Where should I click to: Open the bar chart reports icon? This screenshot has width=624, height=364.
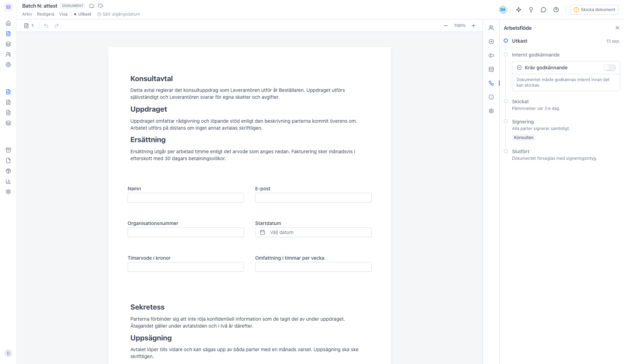coord(8,181)
